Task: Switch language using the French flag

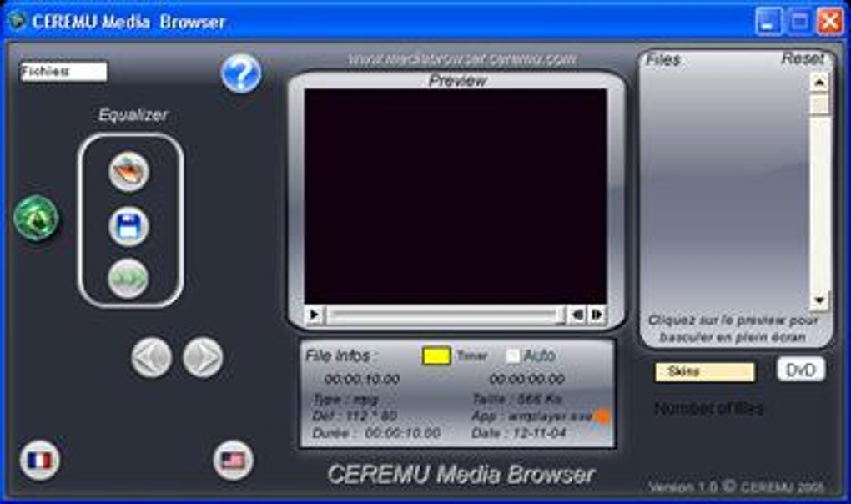Action: coord(39,461)
